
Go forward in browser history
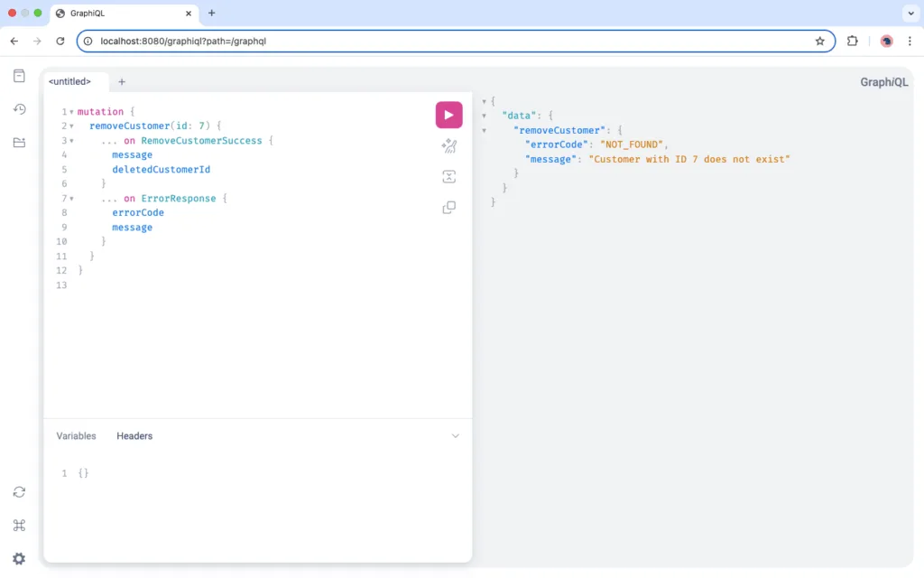pos(37,42)
